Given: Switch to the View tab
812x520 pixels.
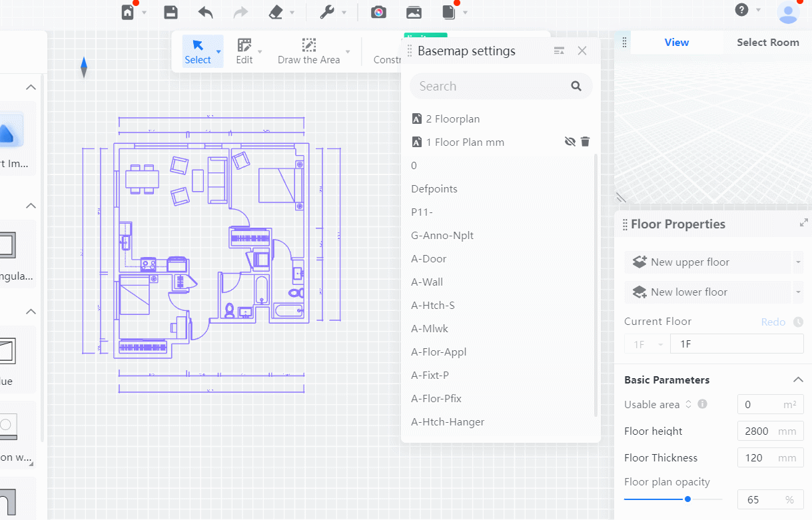Looking at the screenshot, I should click(676, 43).
